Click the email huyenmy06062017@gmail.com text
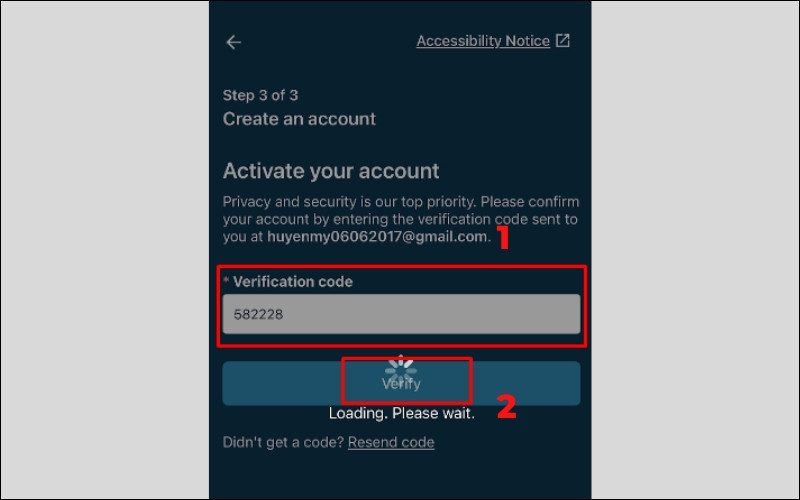The width and height of the screenshot is (800, 500). click(377, 237)
